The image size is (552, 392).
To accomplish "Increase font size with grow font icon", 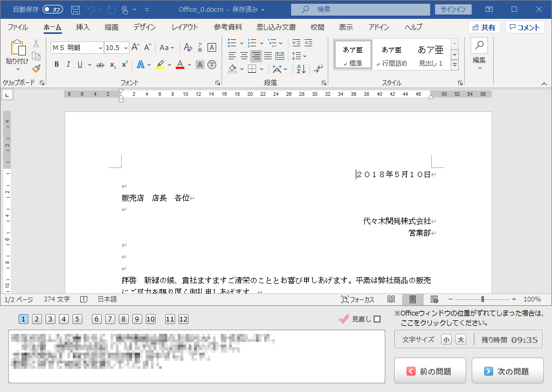I will click(x=135, y=47).
